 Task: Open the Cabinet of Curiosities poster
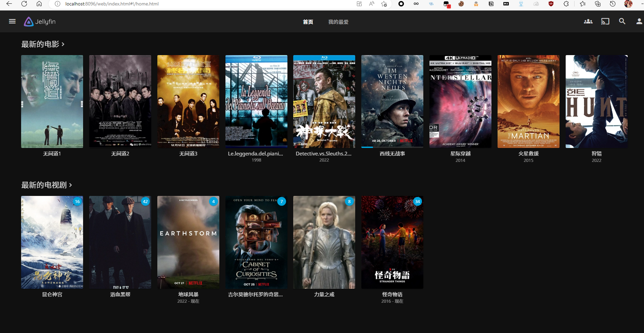256,242
